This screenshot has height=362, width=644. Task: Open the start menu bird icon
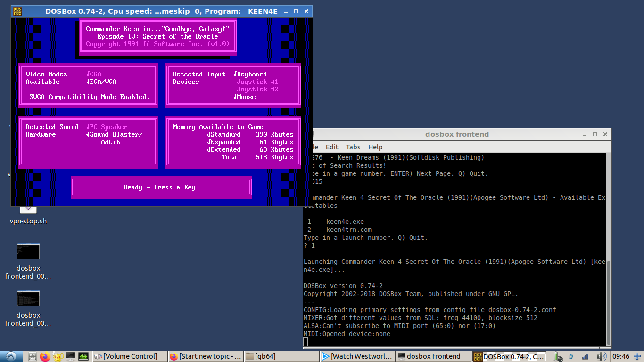pos(11,356)
